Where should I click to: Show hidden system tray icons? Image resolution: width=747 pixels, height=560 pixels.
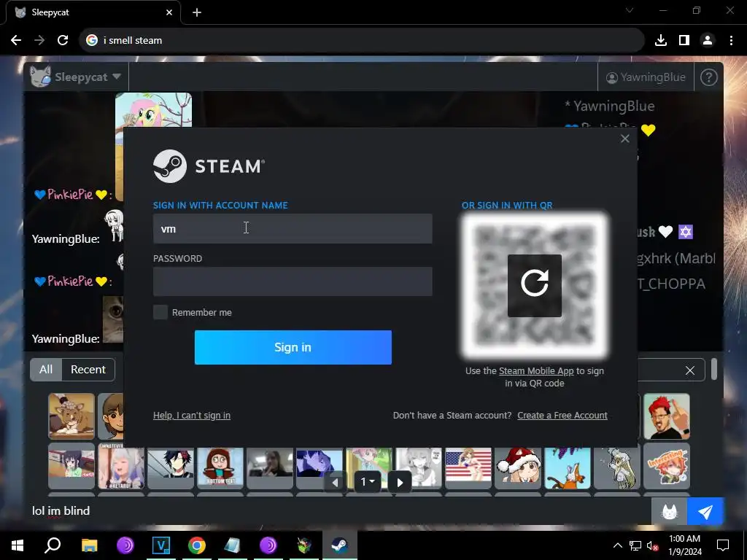617,545
